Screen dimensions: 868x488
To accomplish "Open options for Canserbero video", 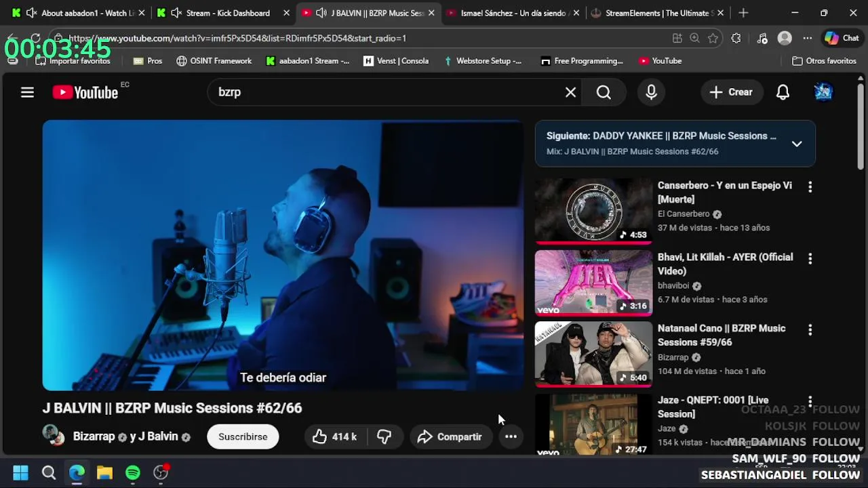I will click(x=810, y=187).
